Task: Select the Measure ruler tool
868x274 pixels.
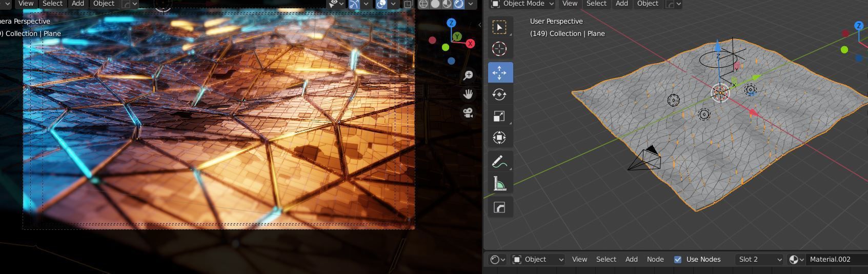Action: pos(499,183)
